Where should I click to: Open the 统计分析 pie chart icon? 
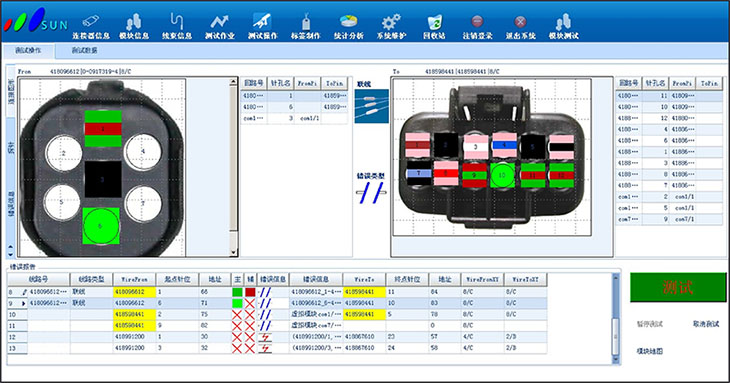(348, 27)
